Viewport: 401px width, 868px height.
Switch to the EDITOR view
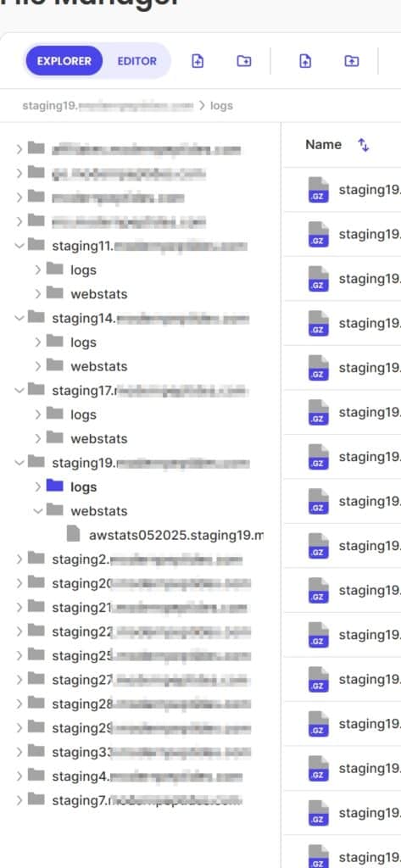point(136,61)
